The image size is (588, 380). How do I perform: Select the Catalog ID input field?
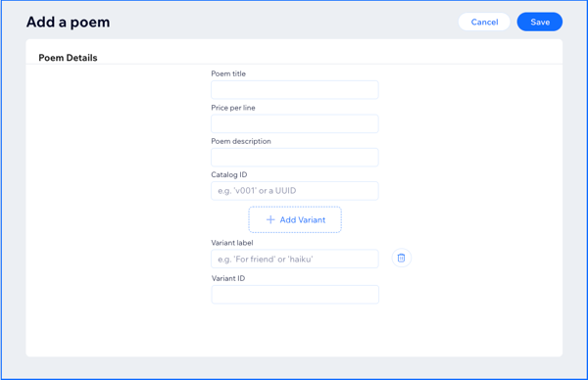(x=295, y=191)
